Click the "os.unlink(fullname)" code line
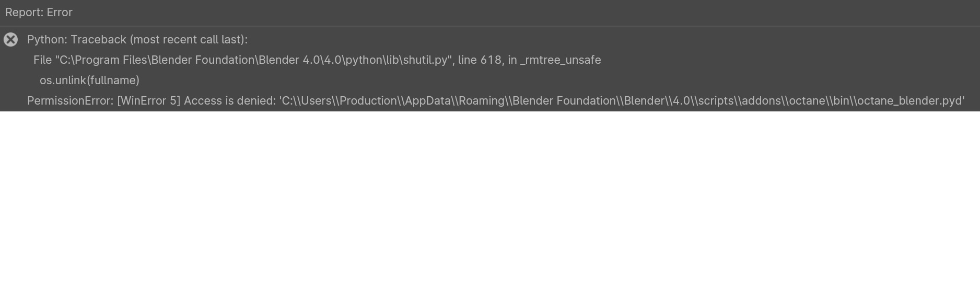Viewport: 980px width, 284px height. click(89, 81)
